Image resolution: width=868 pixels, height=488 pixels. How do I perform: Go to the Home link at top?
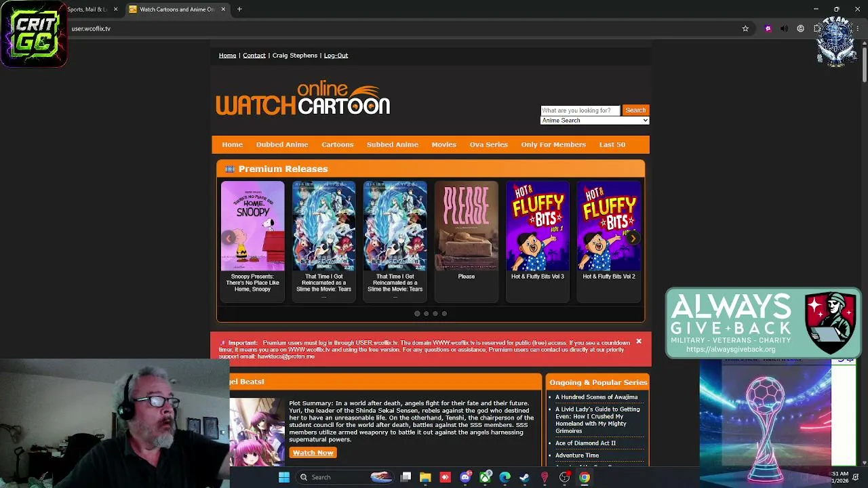coord(227,56)
